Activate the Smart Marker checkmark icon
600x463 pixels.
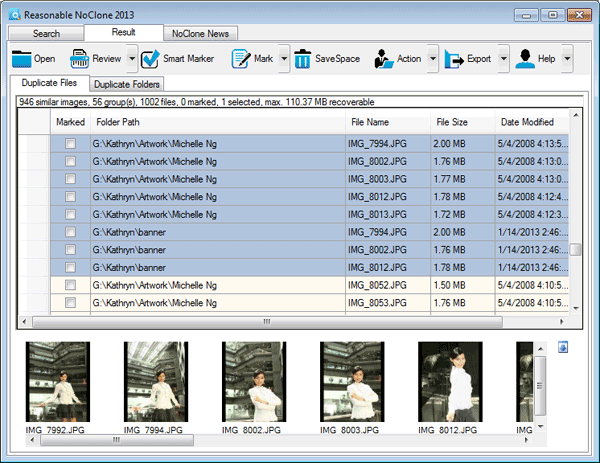tap(150, 59)
